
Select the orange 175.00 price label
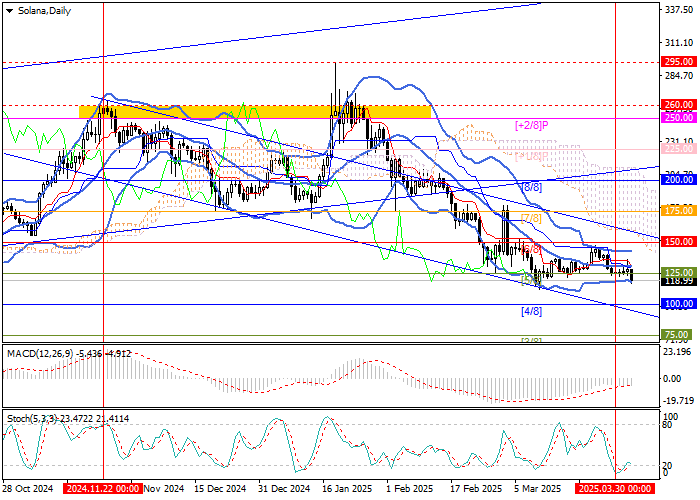[678, 211]
